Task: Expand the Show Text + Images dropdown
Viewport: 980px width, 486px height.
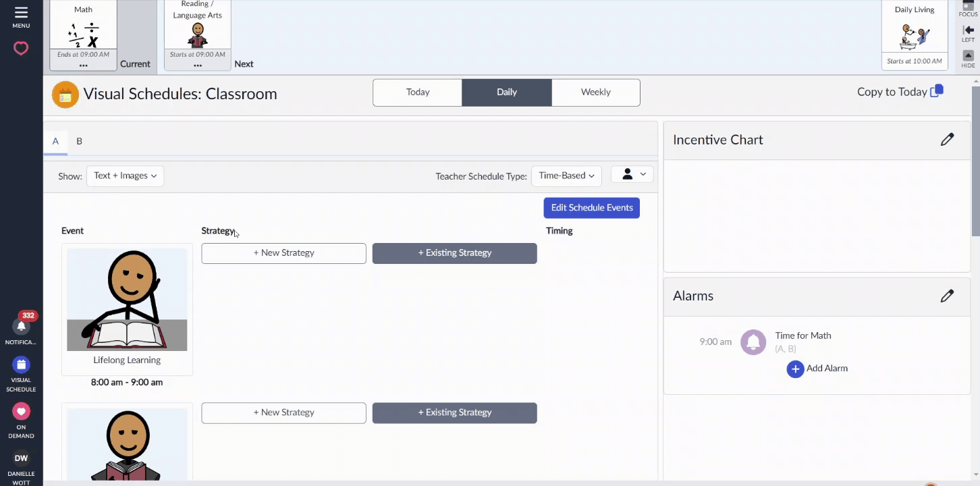Action: coord(125,175)
